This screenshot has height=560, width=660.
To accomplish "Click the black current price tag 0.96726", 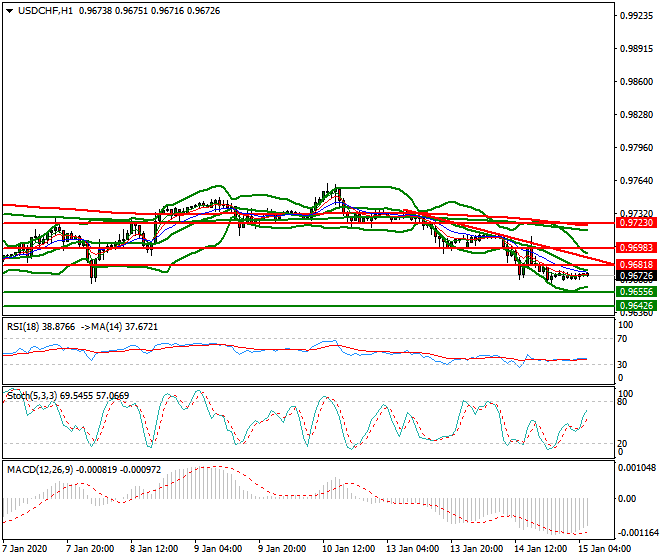I will point(636,276).
